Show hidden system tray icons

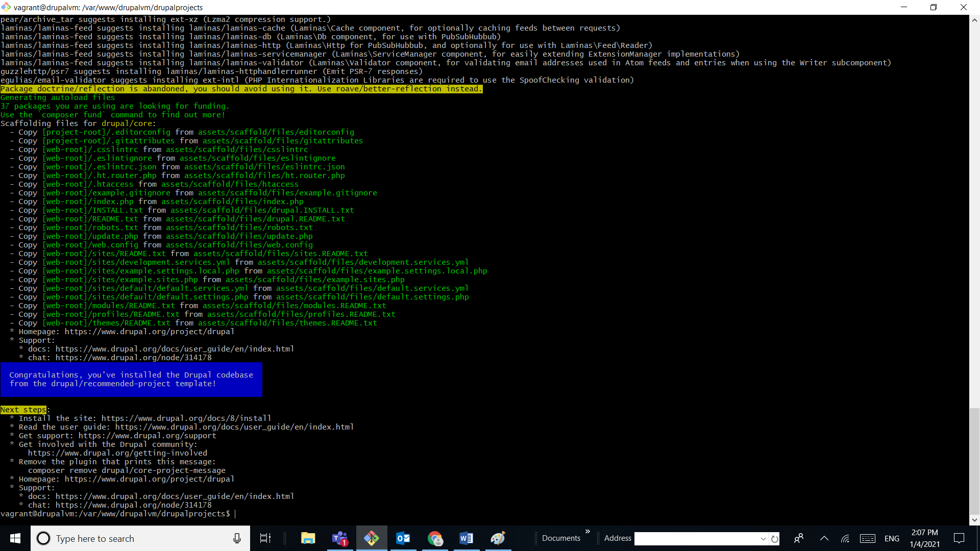click(x=824, y=538)
